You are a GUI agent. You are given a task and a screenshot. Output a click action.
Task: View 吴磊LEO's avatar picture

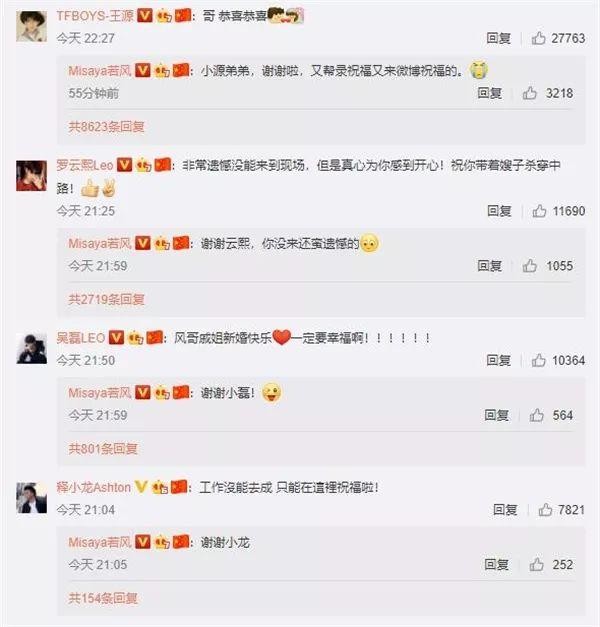click(31, 349)
